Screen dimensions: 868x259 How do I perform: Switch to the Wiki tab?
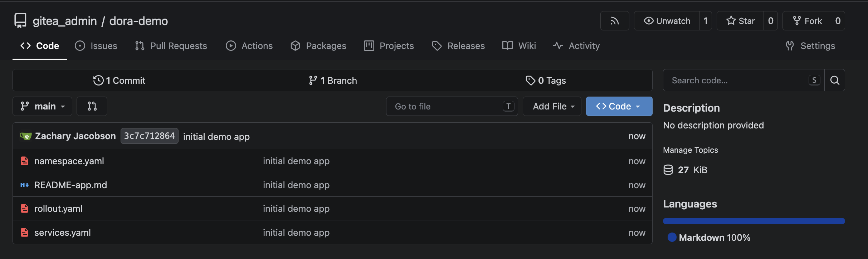(519, 46)
